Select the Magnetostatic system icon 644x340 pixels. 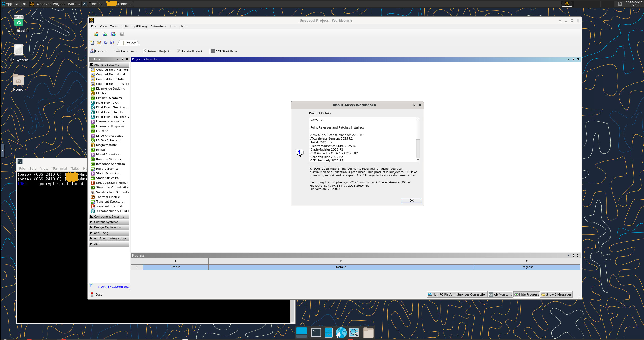(x=93, y=145)
